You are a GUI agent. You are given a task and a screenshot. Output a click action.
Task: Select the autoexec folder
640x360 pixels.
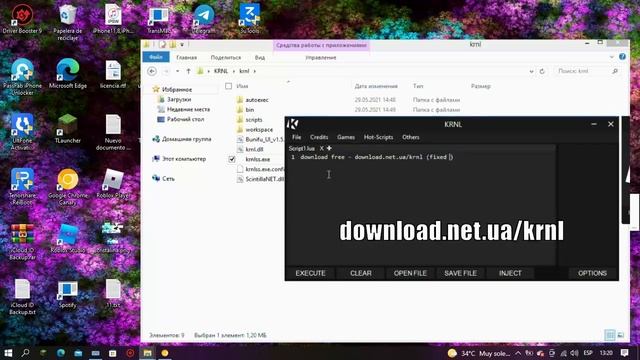click(x=257, y=100)
